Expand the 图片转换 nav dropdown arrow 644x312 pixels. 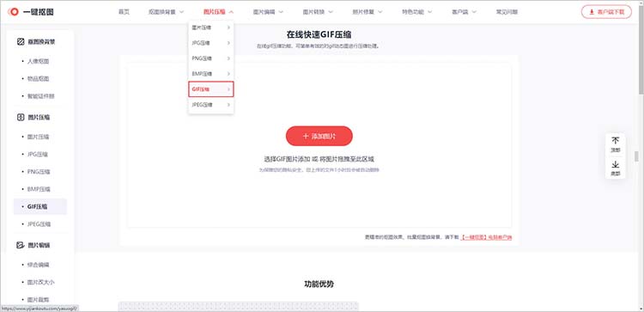pos(331,12)
